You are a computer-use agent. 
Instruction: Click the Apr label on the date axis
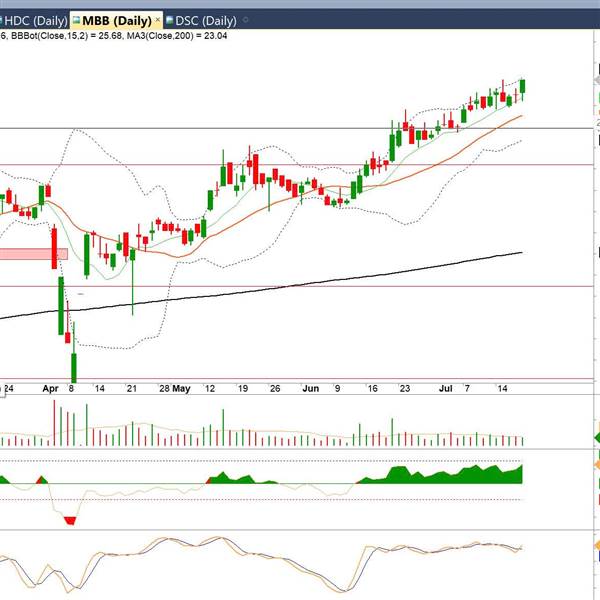click(50, 389)
